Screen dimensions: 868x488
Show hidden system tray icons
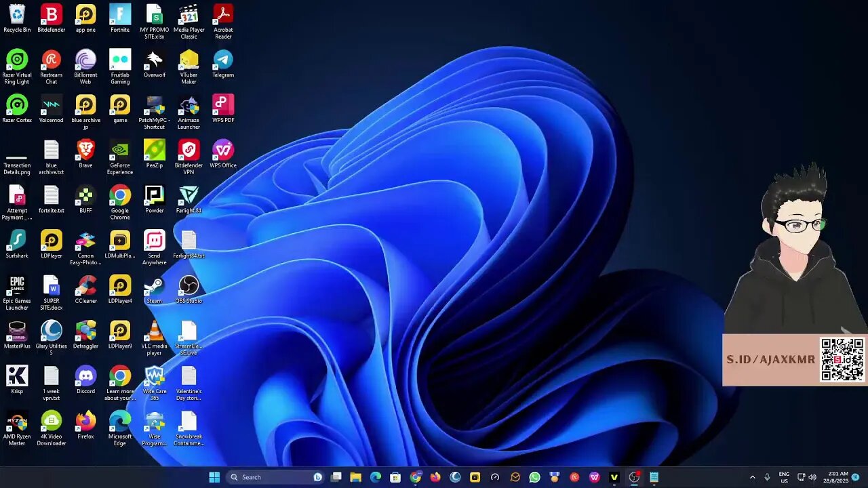pos(752,477)
